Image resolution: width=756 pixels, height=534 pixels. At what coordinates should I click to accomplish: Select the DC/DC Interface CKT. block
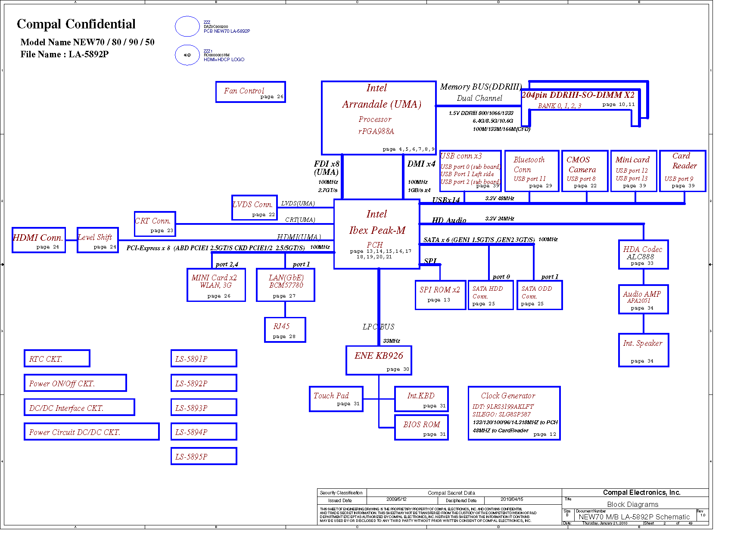pos(79,407)
